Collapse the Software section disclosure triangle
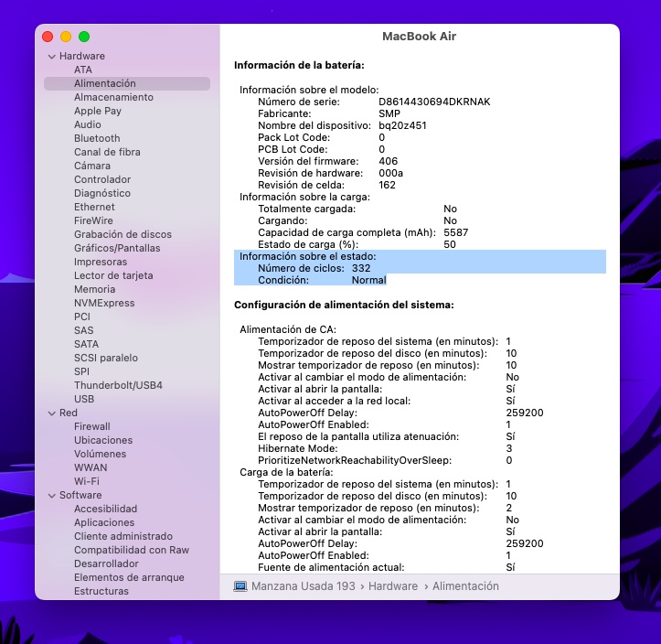The width and height of the screenshot is (661, 644). [x=50, y=496]
